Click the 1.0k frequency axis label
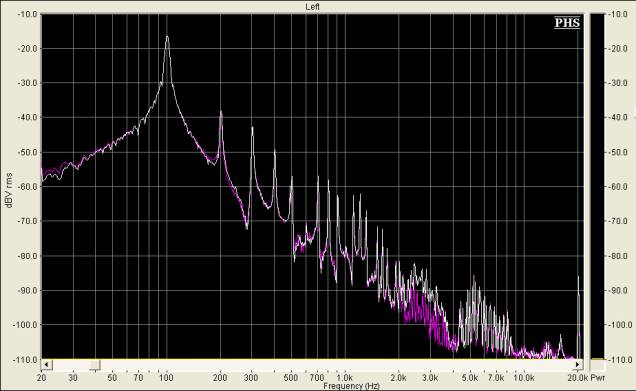Viewport: 636px width, 391px height. point(344,378)
